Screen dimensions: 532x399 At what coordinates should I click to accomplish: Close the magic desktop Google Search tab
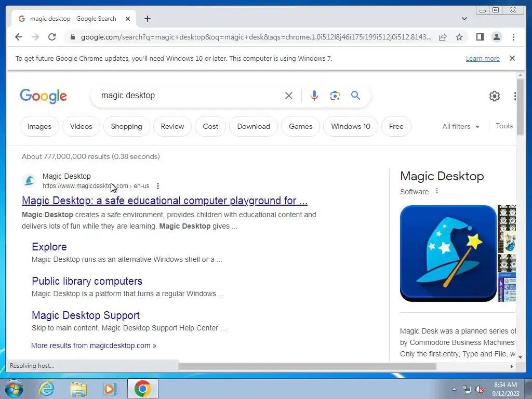click(128, 19)
